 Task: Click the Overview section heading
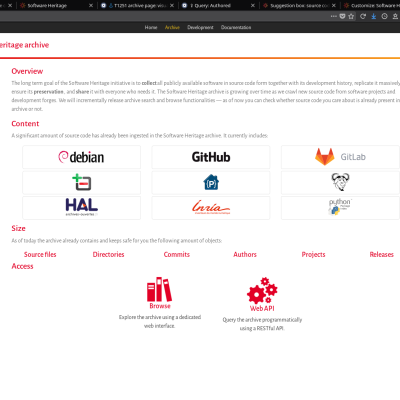pyautogui.click(x=27, y=71)
